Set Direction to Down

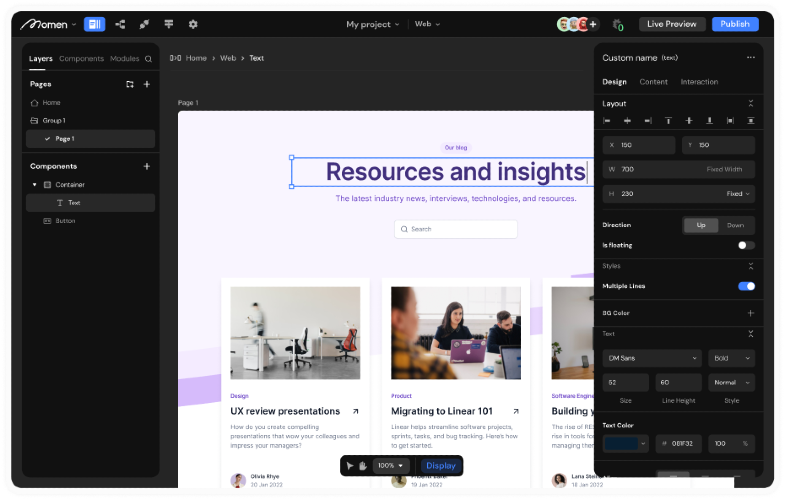[x=735, y=225]
